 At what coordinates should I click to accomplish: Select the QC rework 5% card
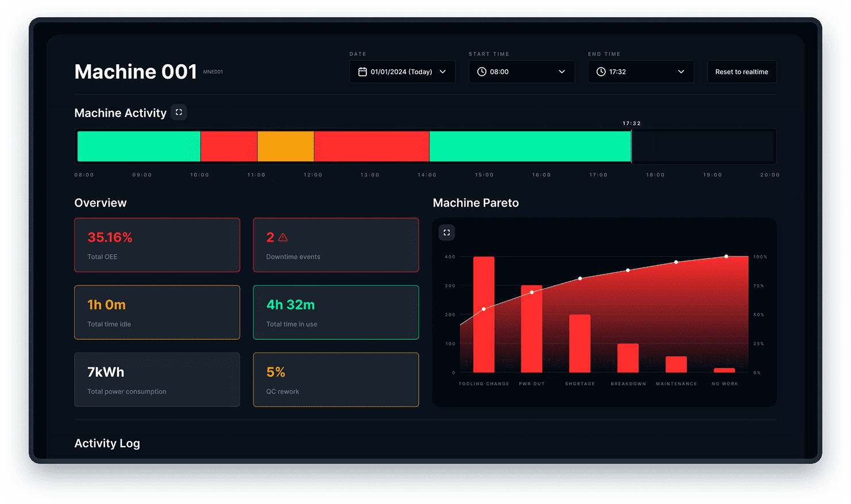click(x=336, y=379)
